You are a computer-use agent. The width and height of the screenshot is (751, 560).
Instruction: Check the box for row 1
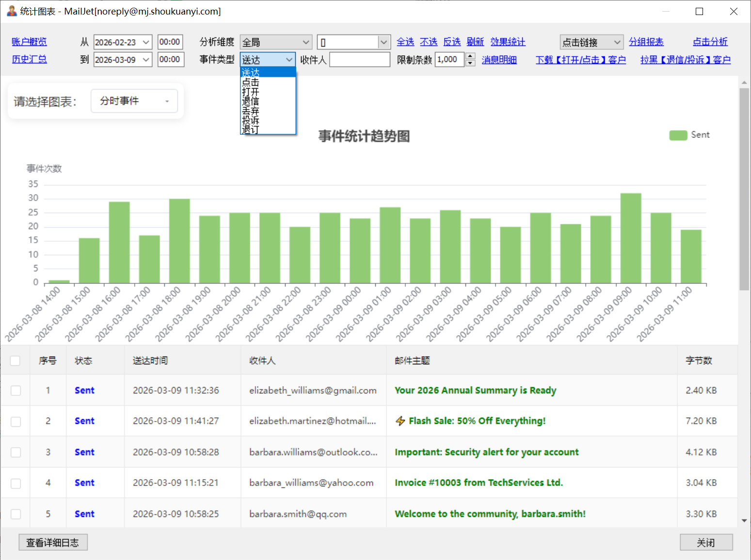(16, 390)
